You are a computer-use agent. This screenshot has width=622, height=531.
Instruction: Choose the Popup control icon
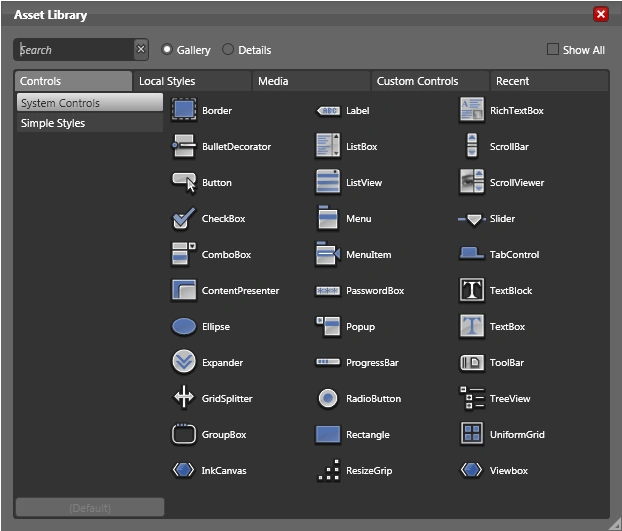click(328, 326)
